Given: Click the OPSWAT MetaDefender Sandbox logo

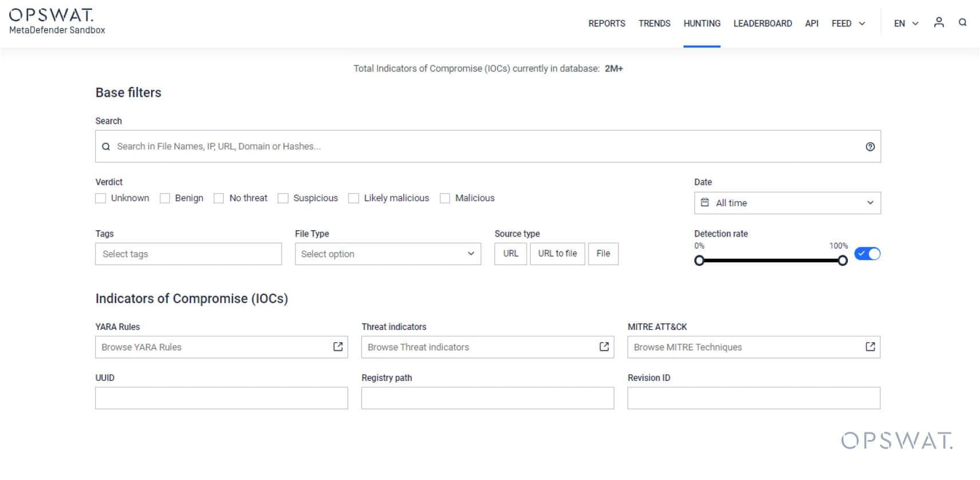Looking at the screenshot, I should pos(57,21).
